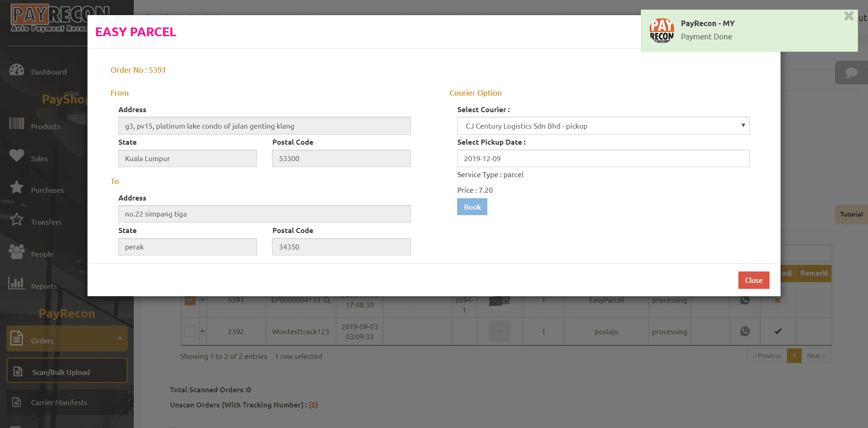Collapse the Orders menu chevron
Viewport: 868px width, 428px height.
click(120, 338)
